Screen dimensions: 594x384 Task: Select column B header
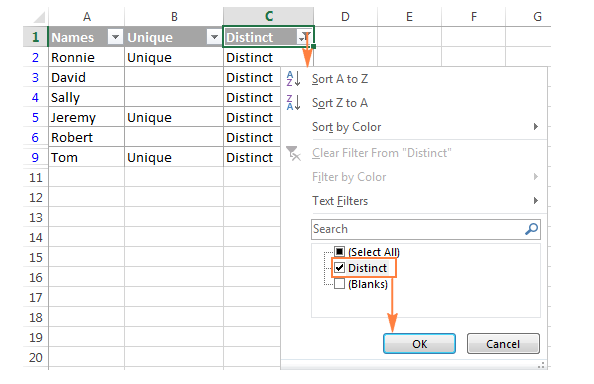click(x=174, y=17)
